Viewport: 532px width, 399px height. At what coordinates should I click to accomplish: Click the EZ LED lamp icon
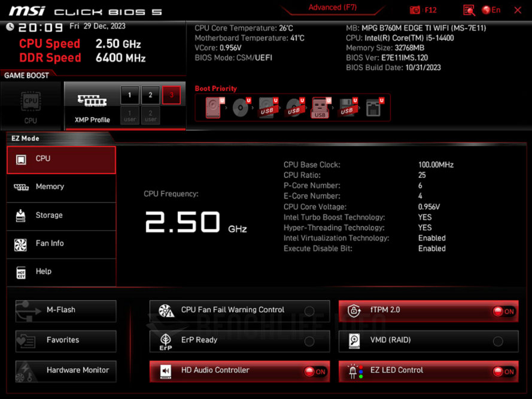pyautogui.click(x=355, y=371)
